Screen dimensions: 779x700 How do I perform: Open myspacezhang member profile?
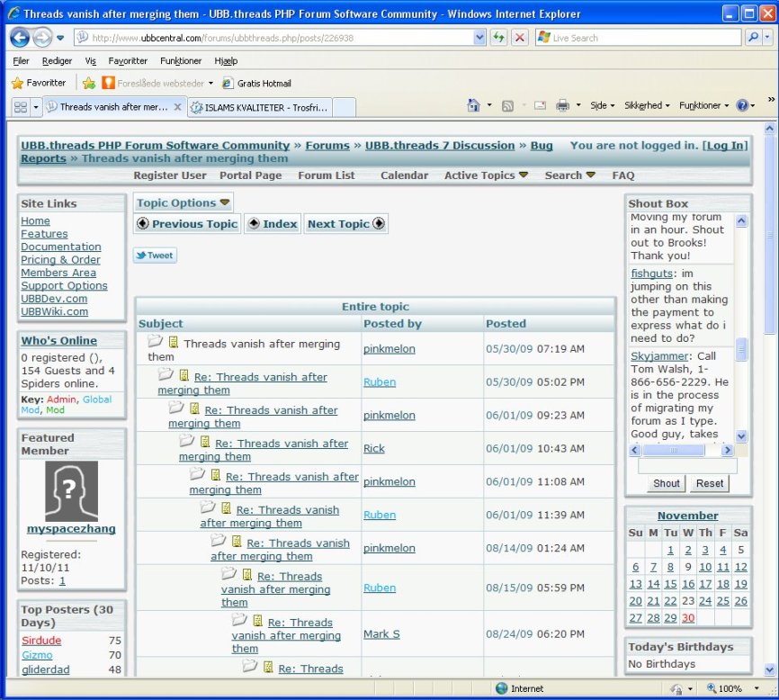click(71, 529)
